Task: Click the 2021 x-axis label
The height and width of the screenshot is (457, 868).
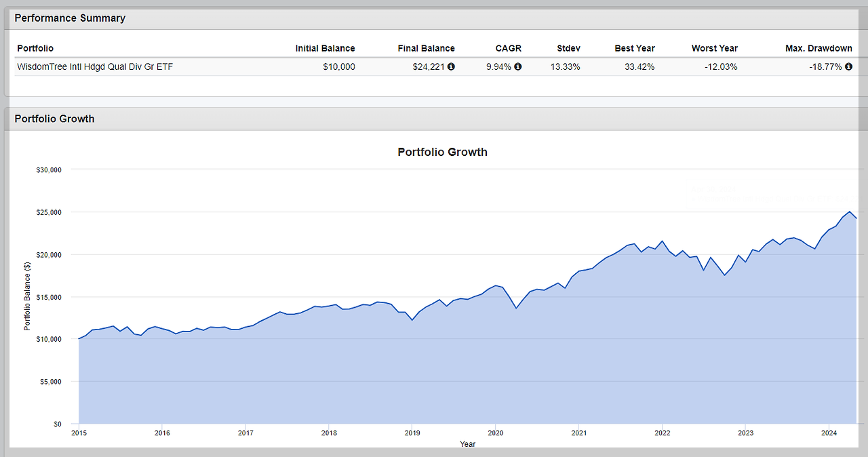Action: pos(579,433)
